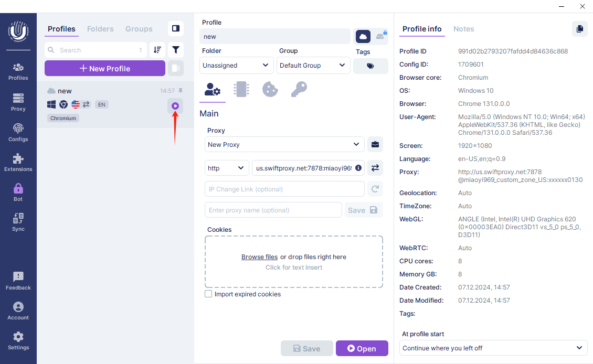This screenshot has width=593, height=364.
Task: Switch to the Cookies settings tab icon
Action: (x=270, y=90)
